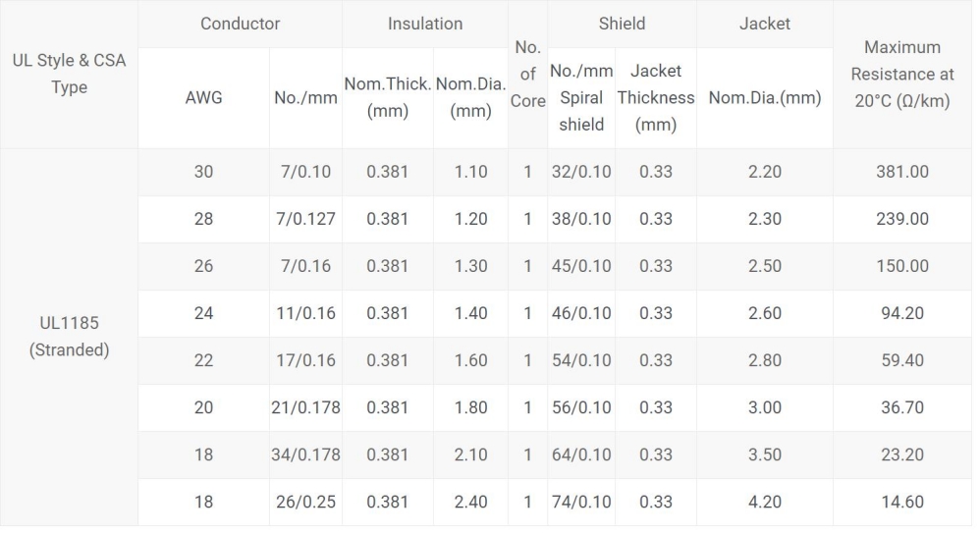Click the Shield column header
980x534 pixels.
pyautogui.click(x=622, y=24)
